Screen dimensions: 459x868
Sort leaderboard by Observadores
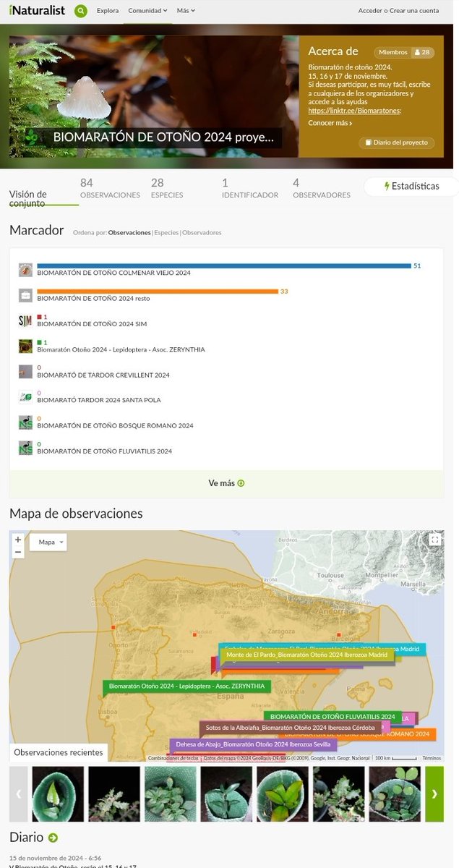click(202, 233)
